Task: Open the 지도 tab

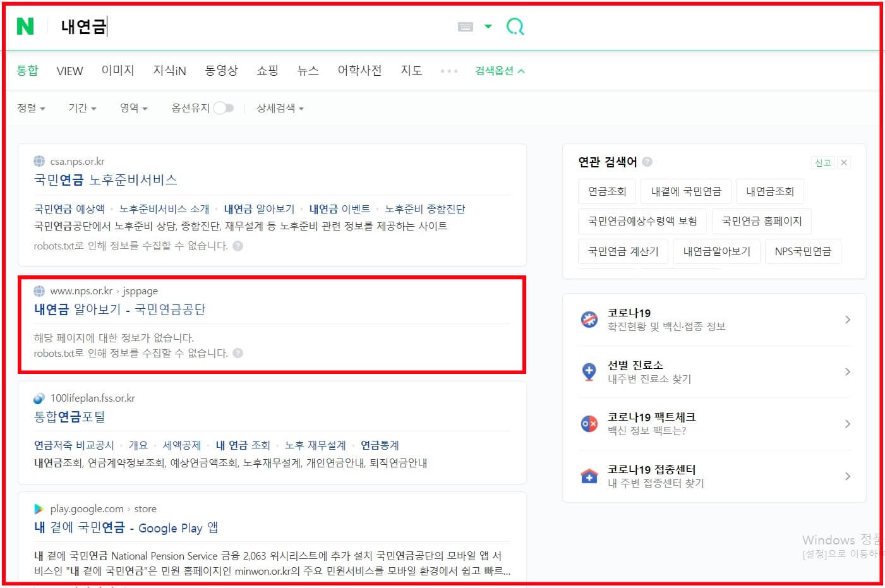Action: [411, 70]
